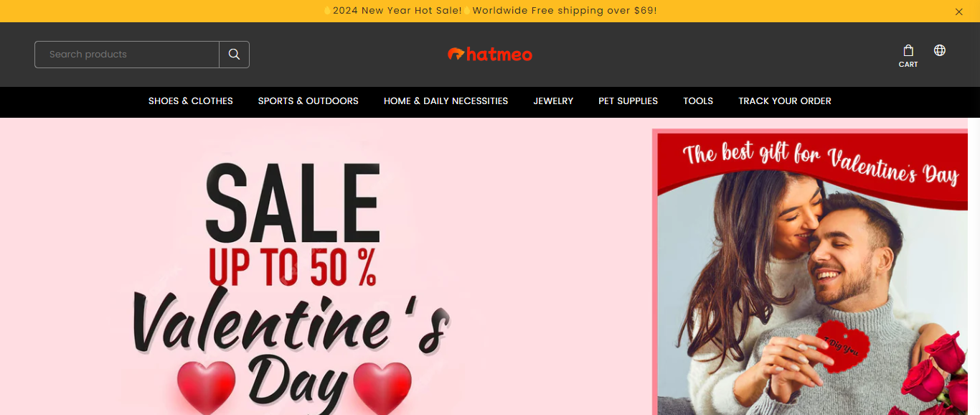Open the Sports & Outdoors menu

(308, 101)
